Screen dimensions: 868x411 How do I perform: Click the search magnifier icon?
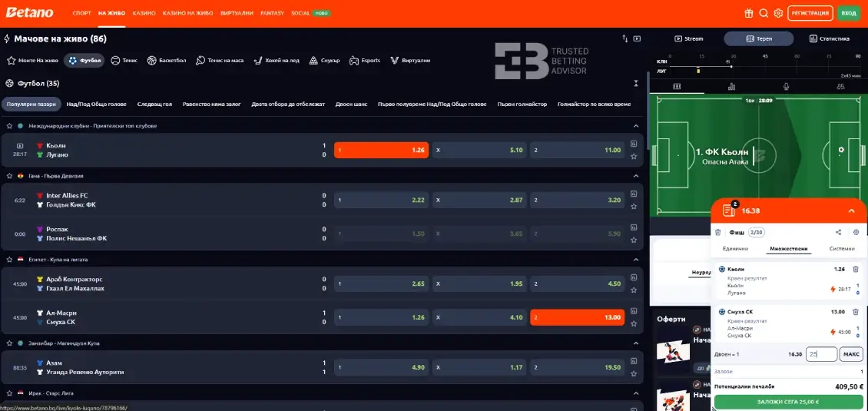764,13
